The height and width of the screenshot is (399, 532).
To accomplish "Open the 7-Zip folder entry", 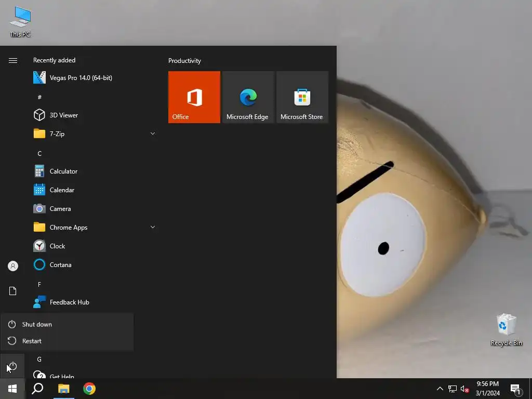I will click(95, 134).
